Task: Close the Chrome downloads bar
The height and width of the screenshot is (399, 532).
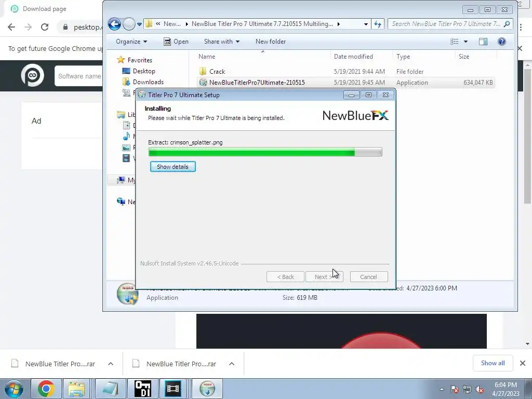Action: [x=523, y=363]
